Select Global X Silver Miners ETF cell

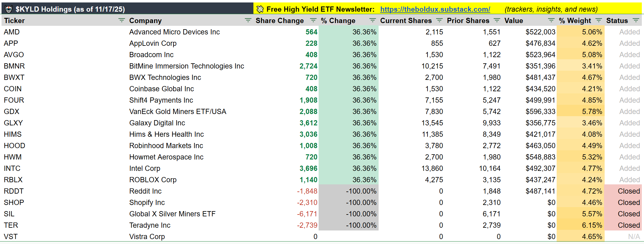coord(190,214)
